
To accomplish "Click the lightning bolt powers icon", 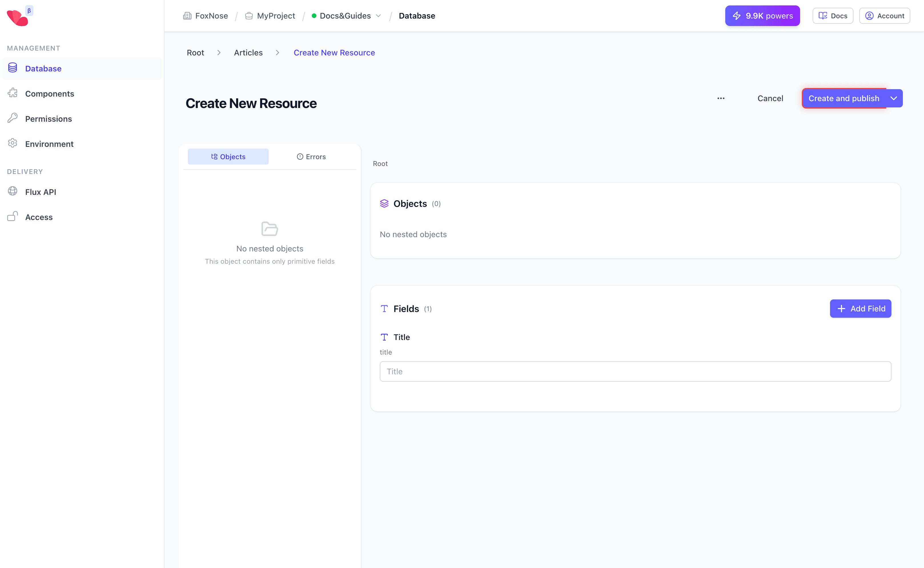I will (x=736, y=16).
